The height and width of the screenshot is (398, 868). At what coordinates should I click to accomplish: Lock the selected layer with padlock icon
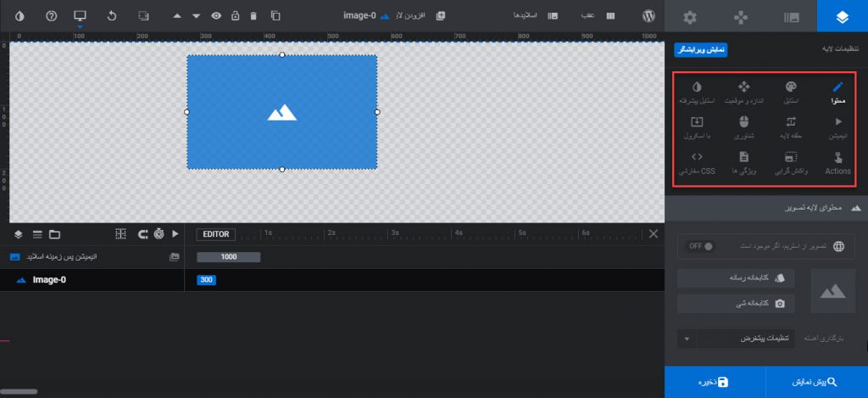click(x=236, y=16)
